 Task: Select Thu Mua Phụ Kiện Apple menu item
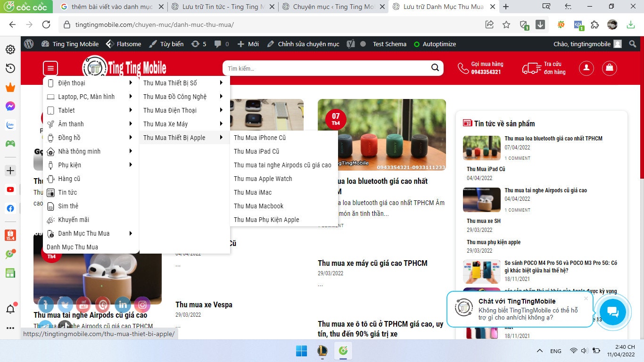[x=266, y=220]
